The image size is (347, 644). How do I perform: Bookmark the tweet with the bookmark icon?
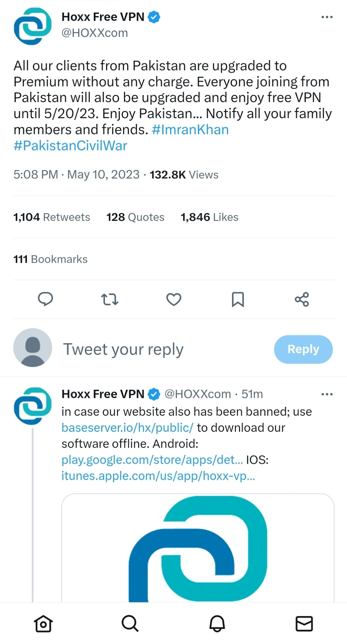238,299
